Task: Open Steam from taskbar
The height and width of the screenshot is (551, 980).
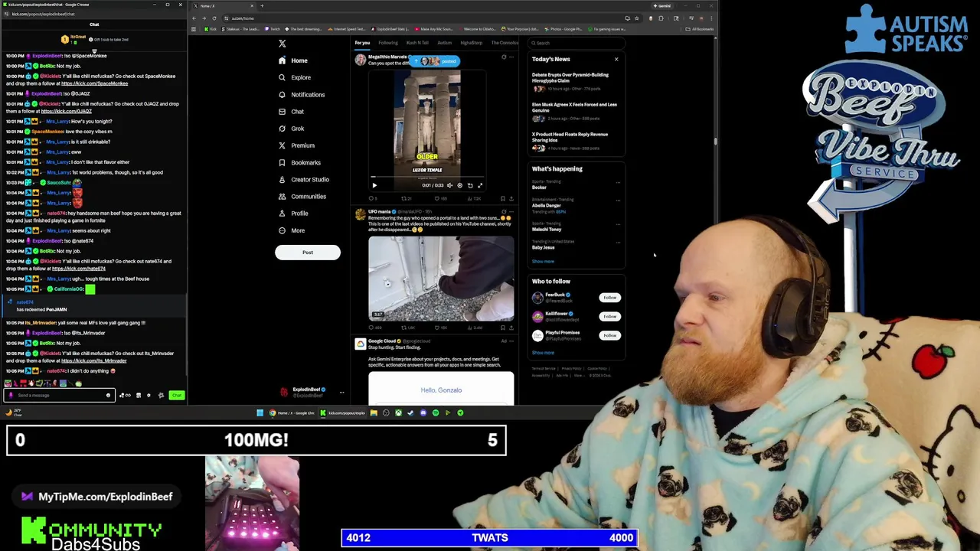Action: coord(410,413)
